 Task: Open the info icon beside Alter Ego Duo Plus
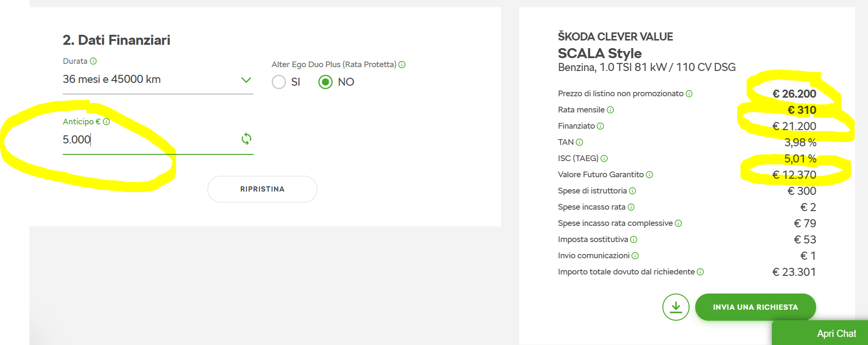click(x=402, y=64)
